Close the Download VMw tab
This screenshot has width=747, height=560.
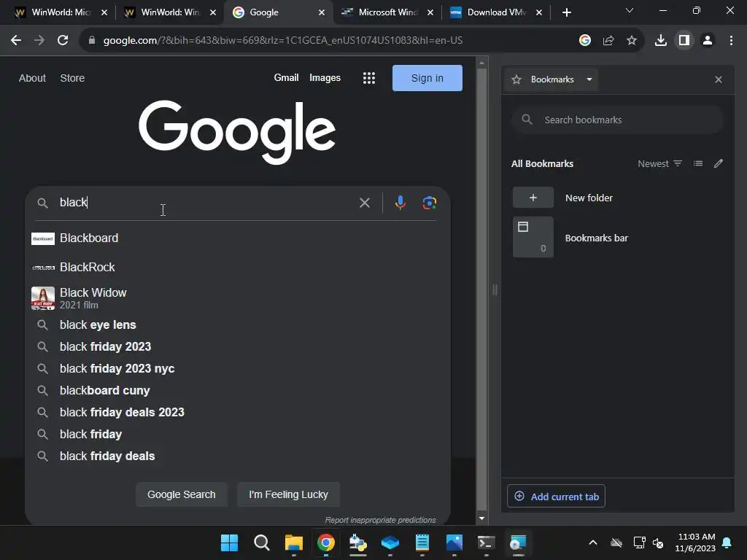pyautogui.click(x=539, y=12)
